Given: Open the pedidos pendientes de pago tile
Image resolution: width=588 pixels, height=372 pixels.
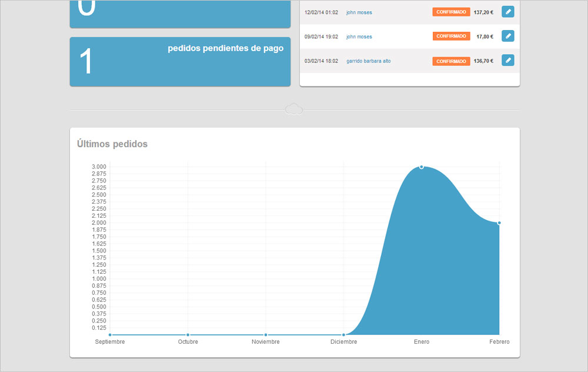Looking at the screenshot, I should (x=180, y=62).
